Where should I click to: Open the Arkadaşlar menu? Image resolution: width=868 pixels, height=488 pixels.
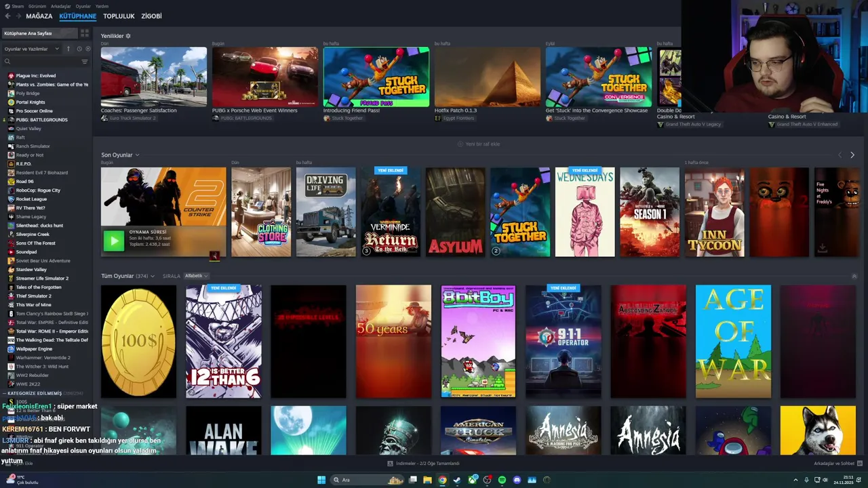click(x=60, y=5)
